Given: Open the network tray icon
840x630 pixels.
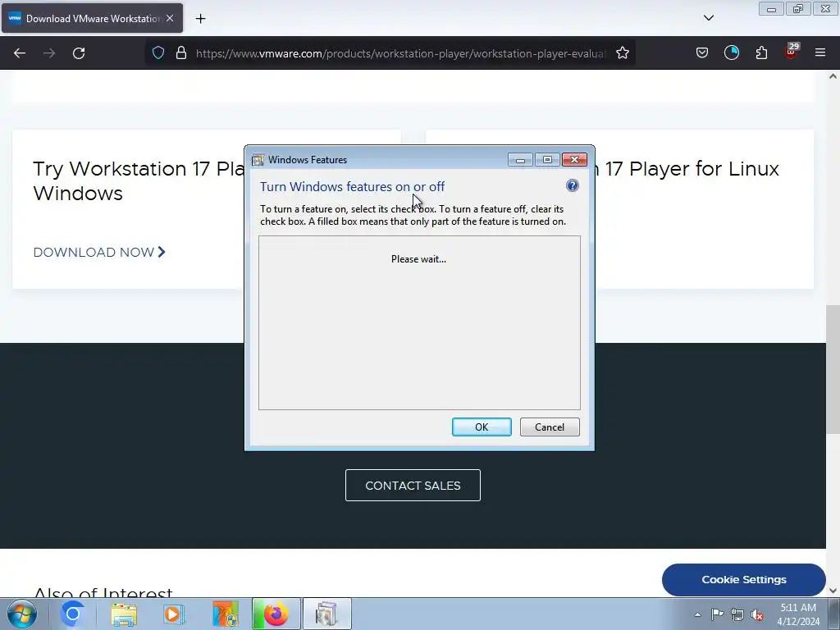Looking at the screenshot, I should [x=737, y=614].
